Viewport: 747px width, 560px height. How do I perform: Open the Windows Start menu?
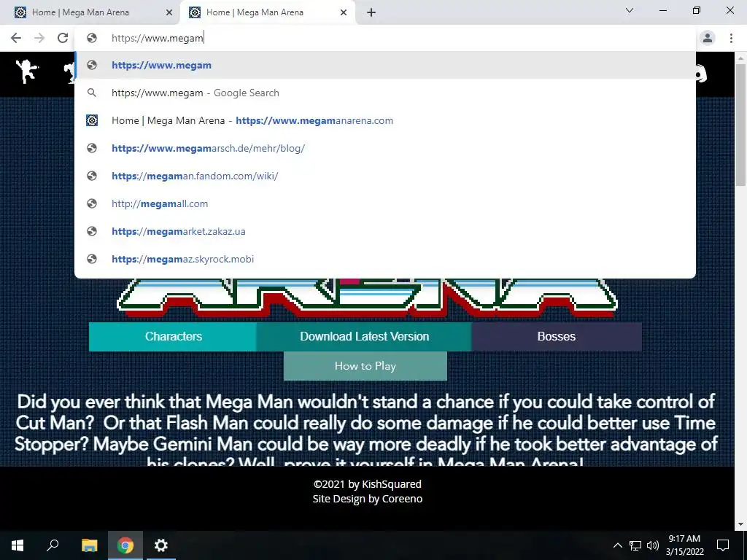(18, 545)
